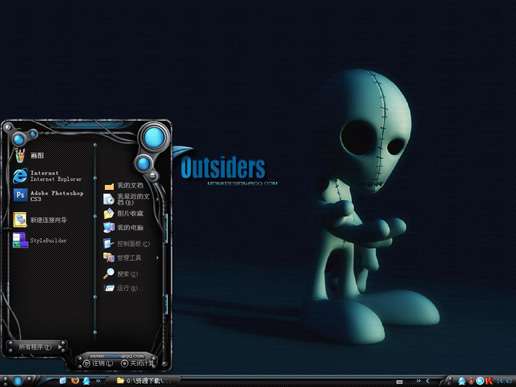The image size is (516, 387).
Task: Expand 管理工具 submenu arrow
Action: click(x=157, y=258)
